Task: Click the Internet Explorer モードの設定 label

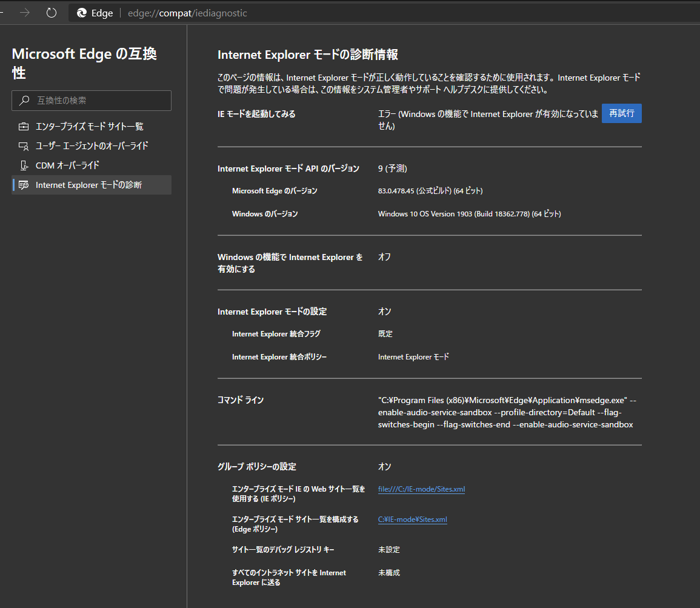Action: [272, 312]
